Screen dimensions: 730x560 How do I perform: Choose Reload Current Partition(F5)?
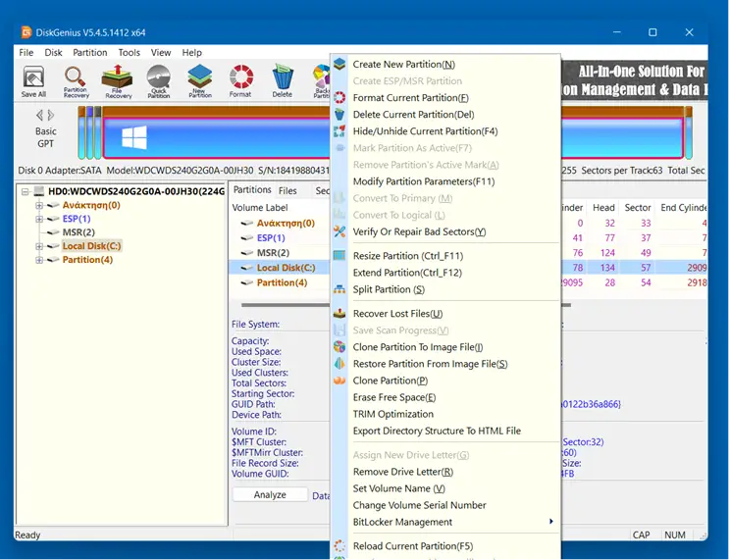coord(413,546)
